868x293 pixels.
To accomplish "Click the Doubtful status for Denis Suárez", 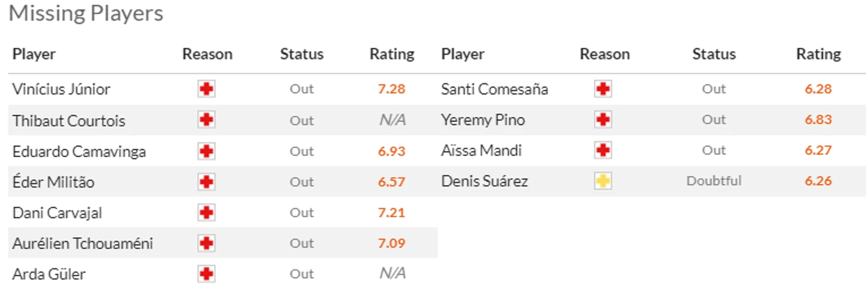I will click(713, 181).
